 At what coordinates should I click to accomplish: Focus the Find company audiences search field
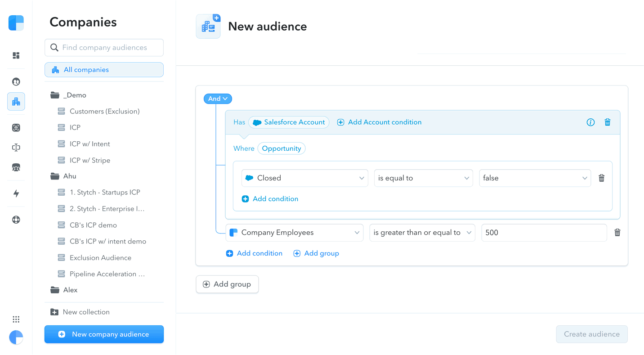pyautogui.click(x=104, y=47)
